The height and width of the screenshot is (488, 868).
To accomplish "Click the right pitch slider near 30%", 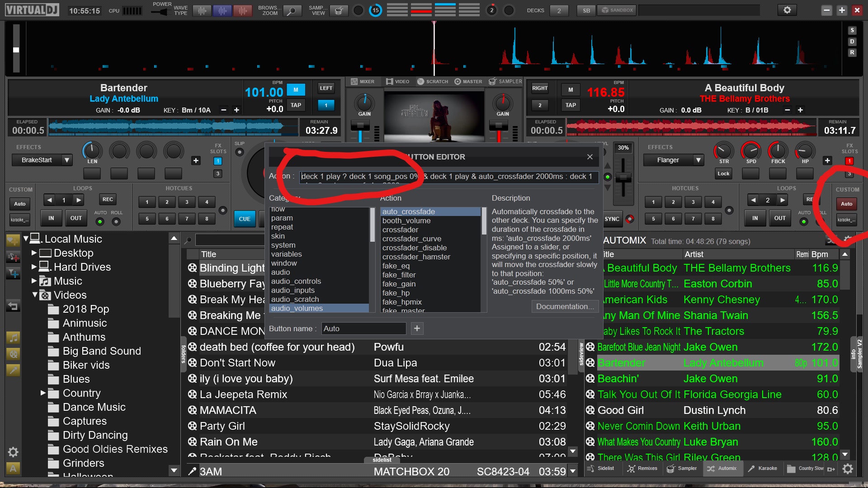I will 623,178.
